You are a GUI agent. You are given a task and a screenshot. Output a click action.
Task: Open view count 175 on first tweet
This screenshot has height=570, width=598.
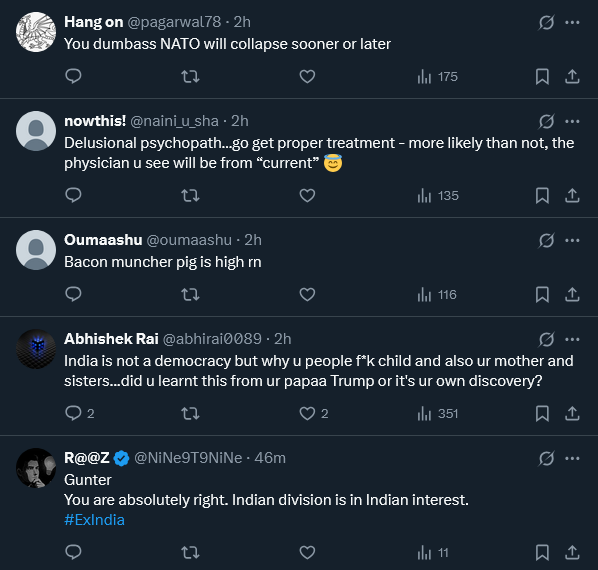point(437,77)
